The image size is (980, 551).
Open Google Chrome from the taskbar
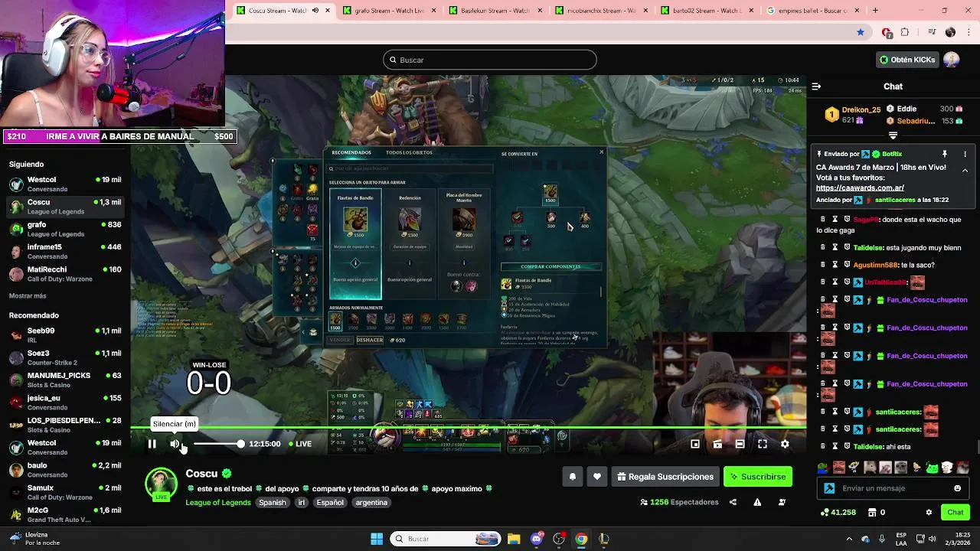tap(581, 539)
